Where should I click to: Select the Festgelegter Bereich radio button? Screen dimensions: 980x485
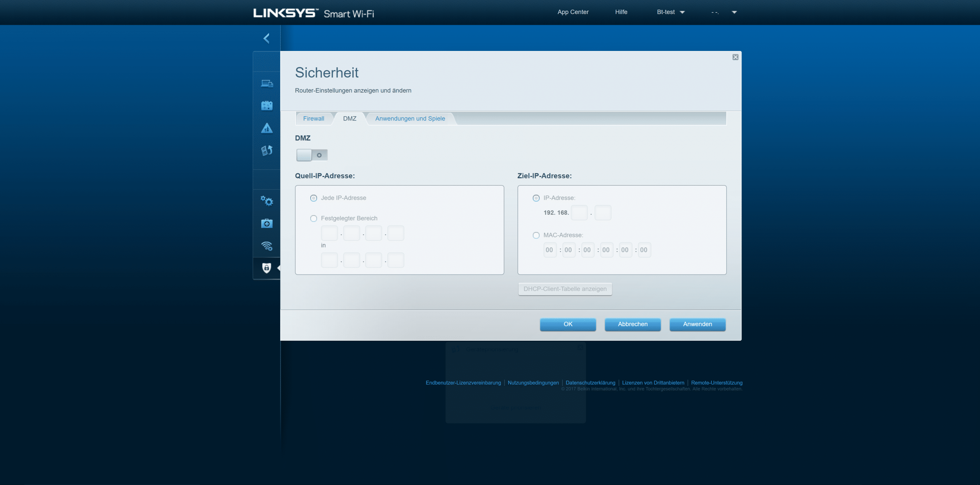click(x=314, y=219)
